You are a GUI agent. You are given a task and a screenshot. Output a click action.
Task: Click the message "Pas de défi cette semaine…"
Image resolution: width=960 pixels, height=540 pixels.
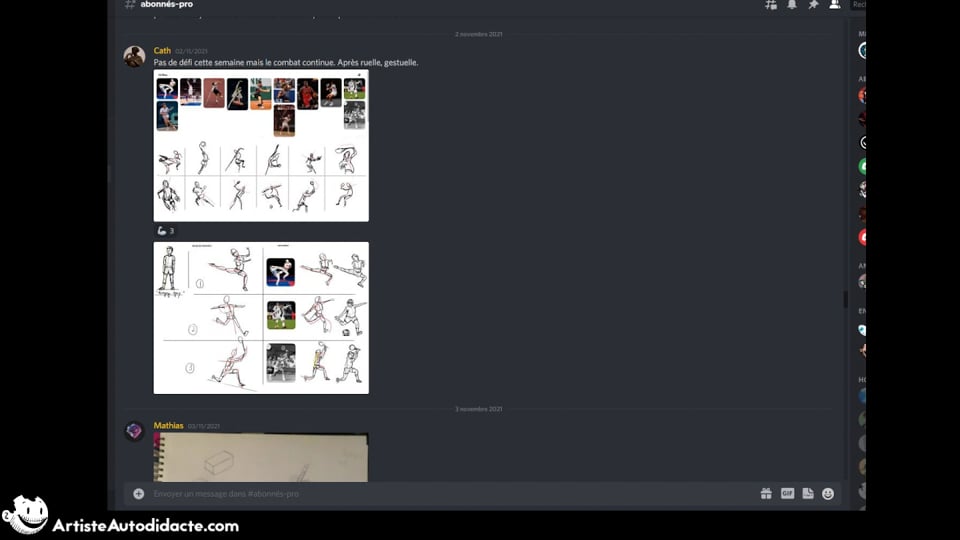286,62
